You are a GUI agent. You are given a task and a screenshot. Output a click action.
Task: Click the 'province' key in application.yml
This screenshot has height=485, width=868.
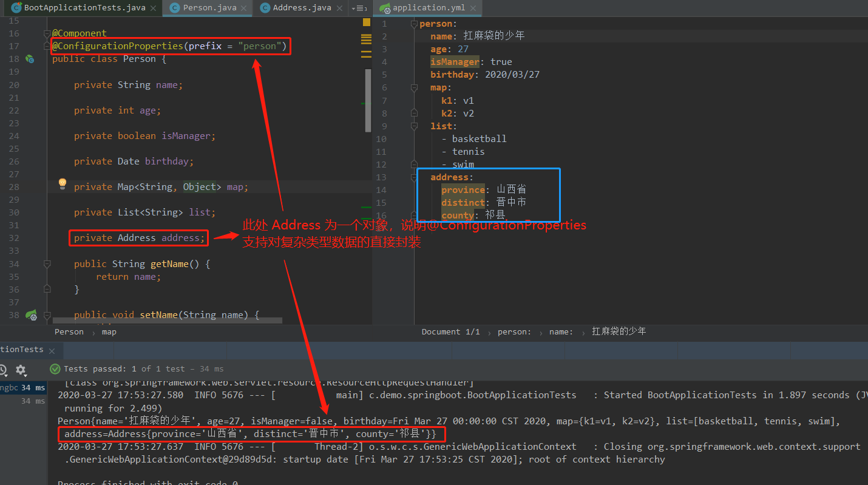(x=463, y=190)
